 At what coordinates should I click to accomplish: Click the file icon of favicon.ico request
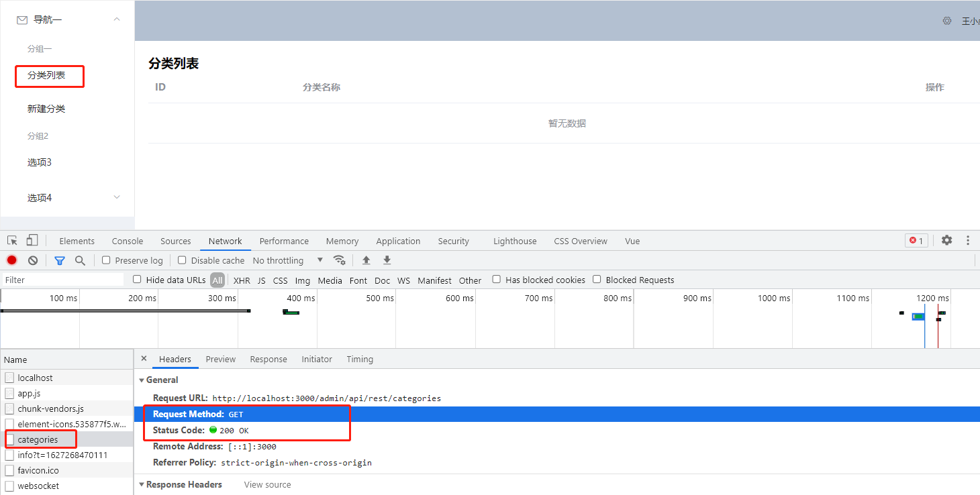[9, 470]
